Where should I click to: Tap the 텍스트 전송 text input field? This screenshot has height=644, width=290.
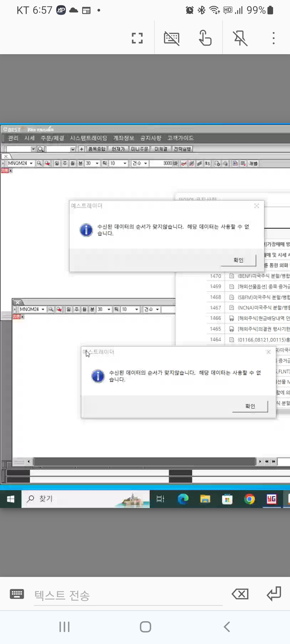[128, 595]
